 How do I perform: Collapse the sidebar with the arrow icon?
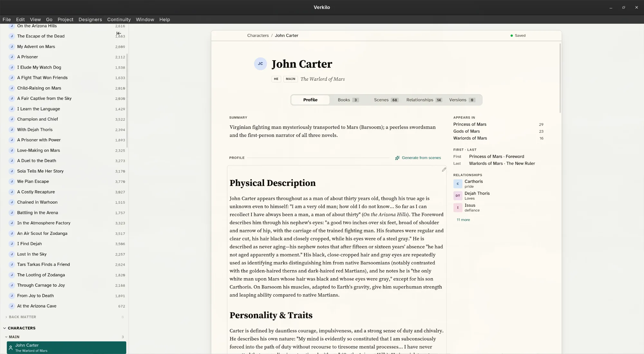[118, 33]
